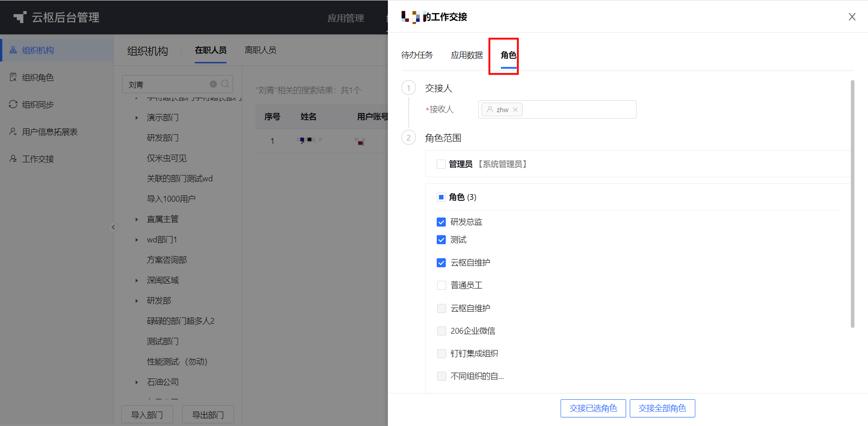The image size is (868, 426).
Task: Check the 普通员工 role
Action: click(441, 285)
